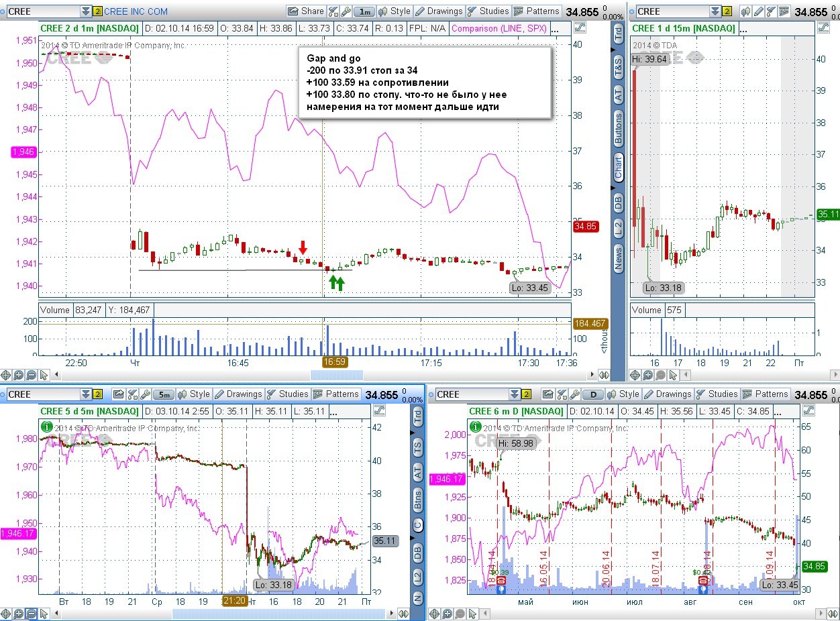Open the Style menu in the bottom-left 5m chart
840x621 pixels.
(x=194, y=394)
